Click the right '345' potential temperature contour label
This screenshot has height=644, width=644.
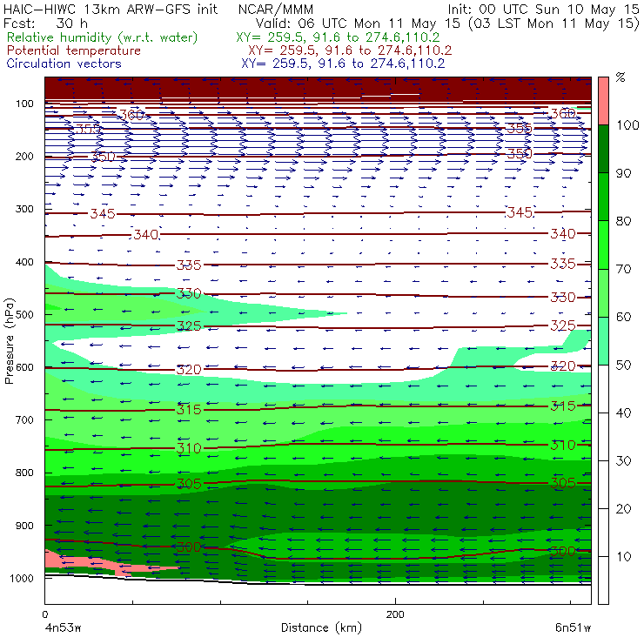[520, 212]
